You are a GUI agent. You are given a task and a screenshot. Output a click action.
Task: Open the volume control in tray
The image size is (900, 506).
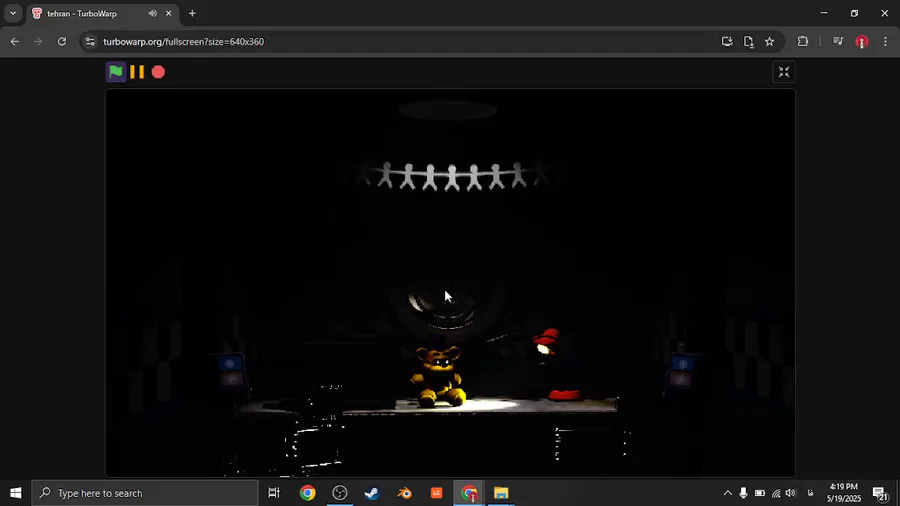coord(791,493)
